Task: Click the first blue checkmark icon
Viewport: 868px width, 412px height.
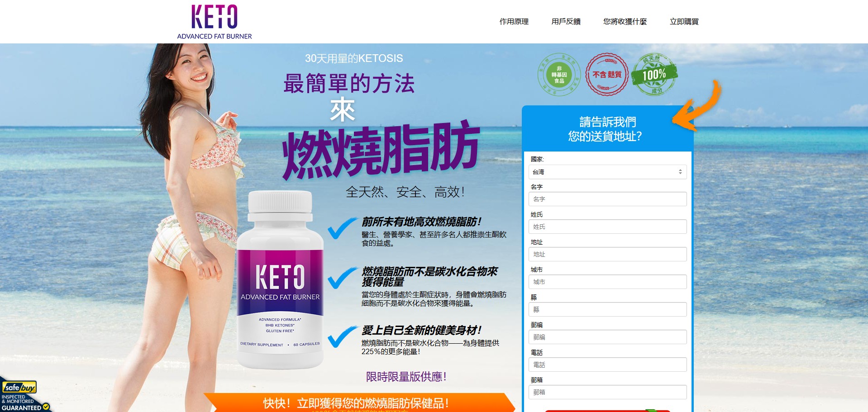Action: (343, 228)
